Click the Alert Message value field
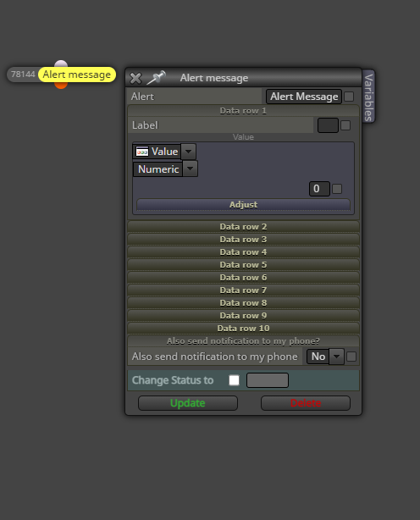This screenshot has width=420, height=520. coord(304,97)
